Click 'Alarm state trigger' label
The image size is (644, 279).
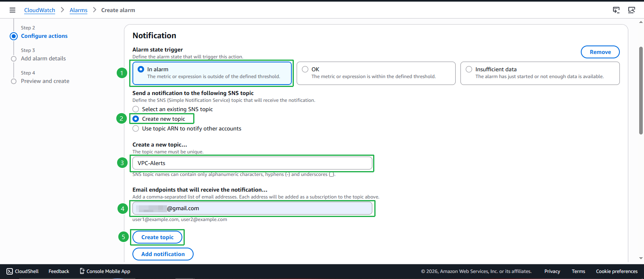click(x=158, y=50)
